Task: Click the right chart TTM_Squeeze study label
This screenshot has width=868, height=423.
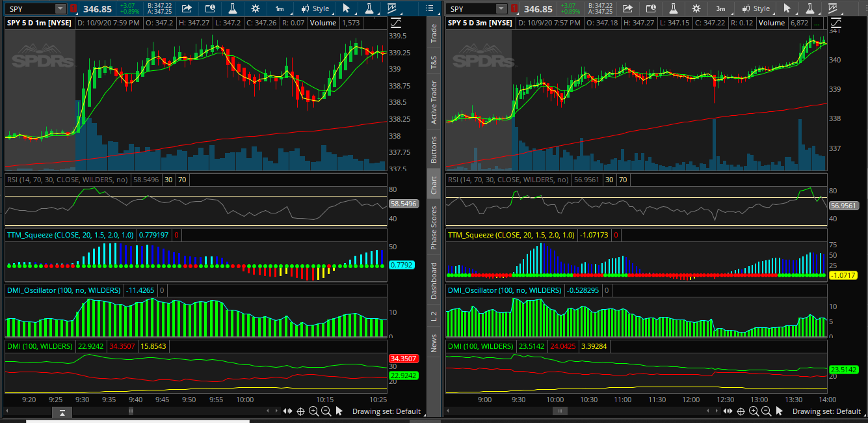Action: coord(511,235)
